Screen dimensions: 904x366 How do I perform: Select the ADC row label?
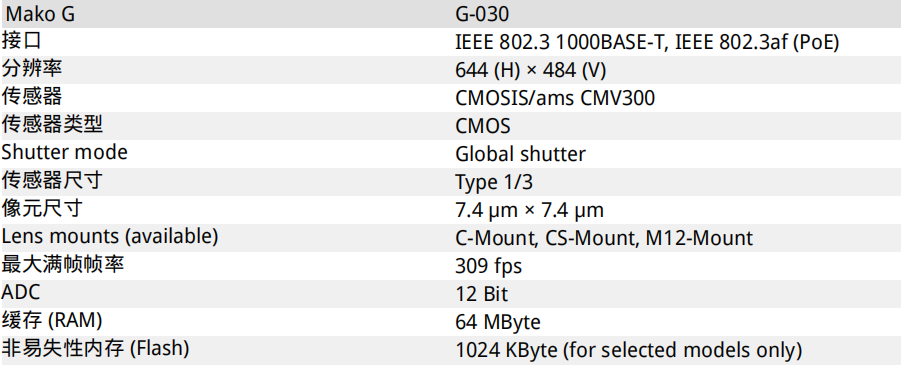[21, 292]
